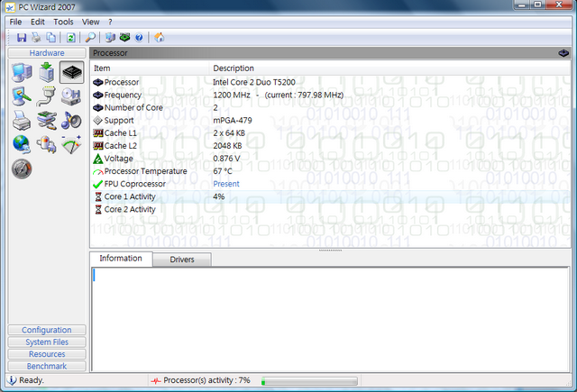Click the Item column header

coord(150,68)
